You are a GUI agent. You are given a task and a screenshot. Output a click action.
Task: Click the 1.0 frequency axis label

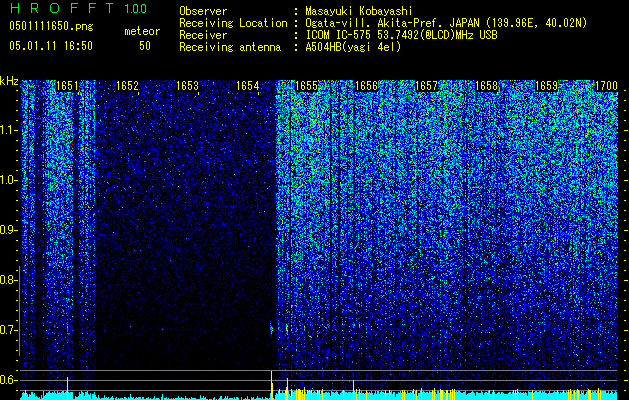[x=9, y=180]
